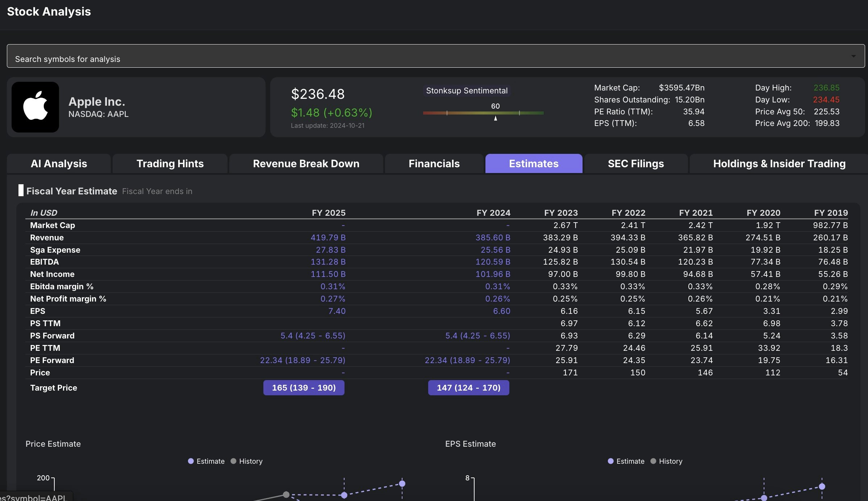Image resolution: width=868 pixels, height=501 pixels.
Task: Open the Trading Hints tab
Action: [x=170, y=164]
